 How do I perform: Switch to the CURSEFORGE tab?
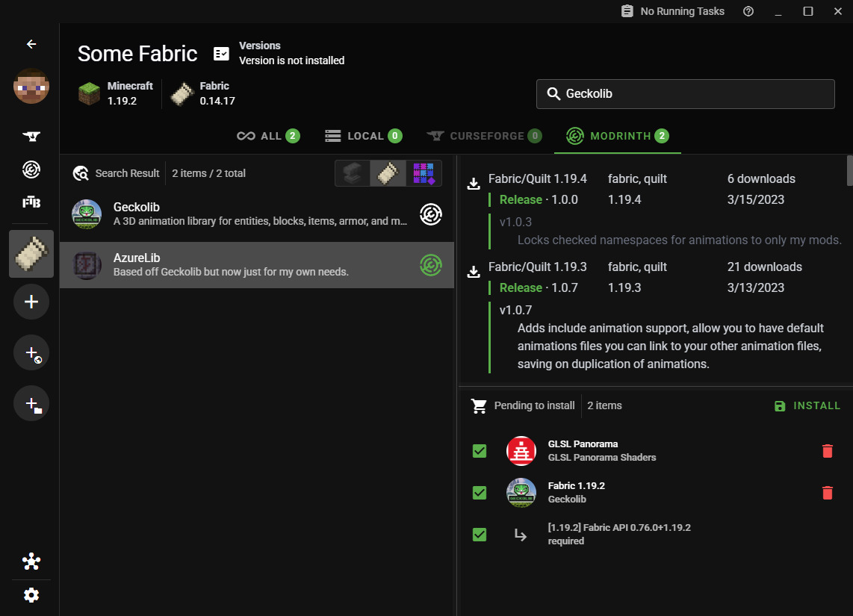coord(484,136)
